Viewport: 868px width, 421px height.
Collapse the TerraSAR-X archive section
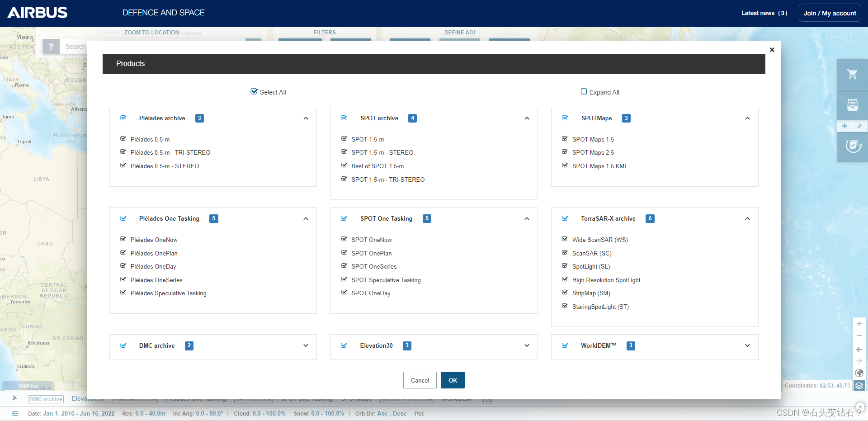tap(748, 219)
